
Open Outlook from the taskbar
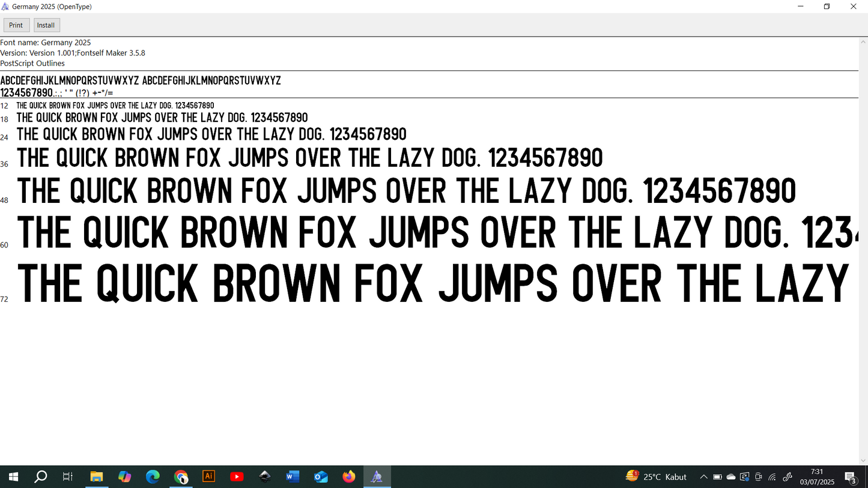coord(321,477)
